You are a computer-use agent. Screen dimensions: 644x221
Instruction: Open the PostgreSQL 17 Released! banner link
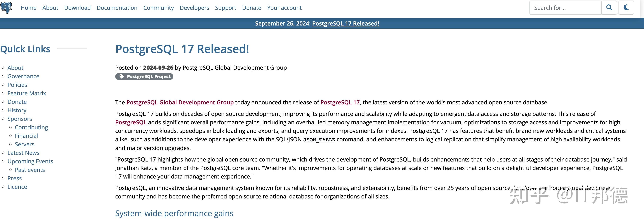coord(346,23)
